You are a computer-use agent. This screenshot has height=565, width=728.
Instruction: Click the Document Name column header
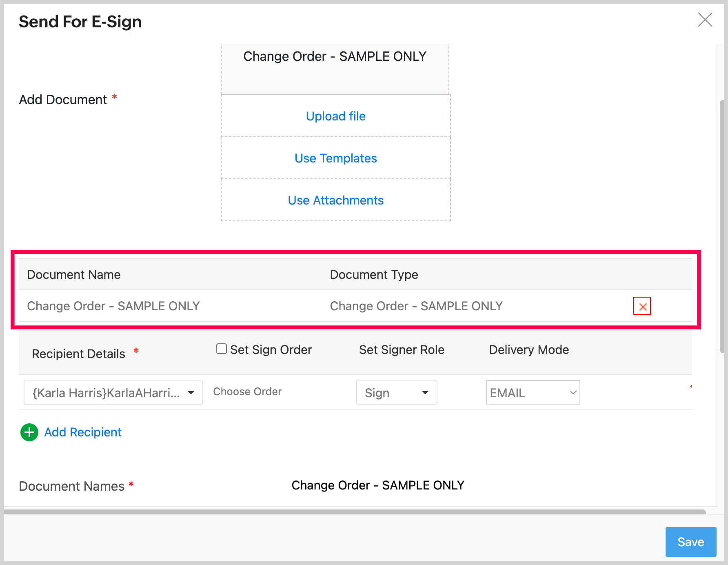[74, 275]
